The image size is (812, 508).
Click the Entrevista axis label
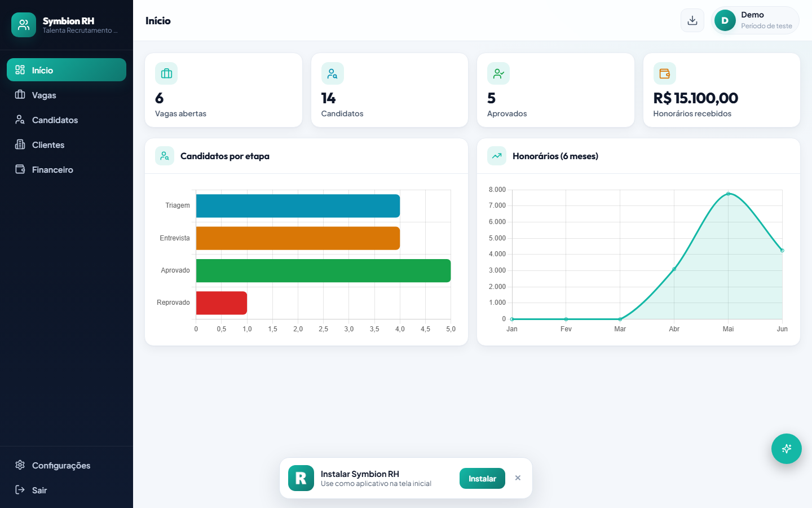pyautogui.click(x=175, y=238)
